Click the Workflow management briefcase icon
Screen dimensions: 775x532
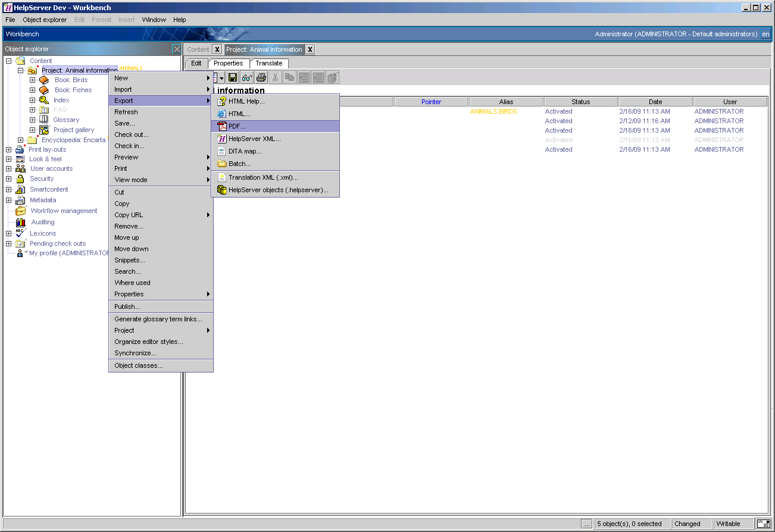click(x=20, y=211)
